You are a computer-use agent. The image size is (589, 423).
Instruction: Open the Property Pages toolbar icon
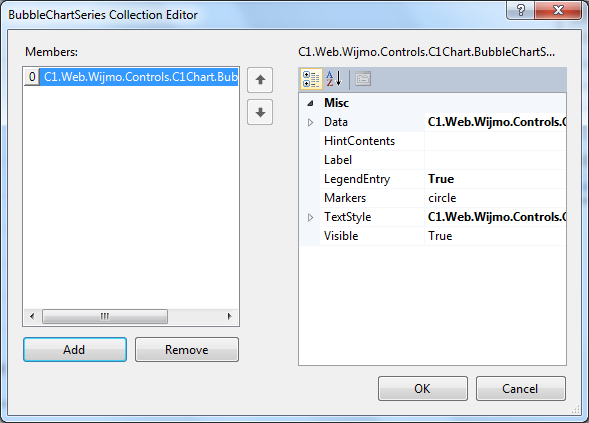pos(363,79)
